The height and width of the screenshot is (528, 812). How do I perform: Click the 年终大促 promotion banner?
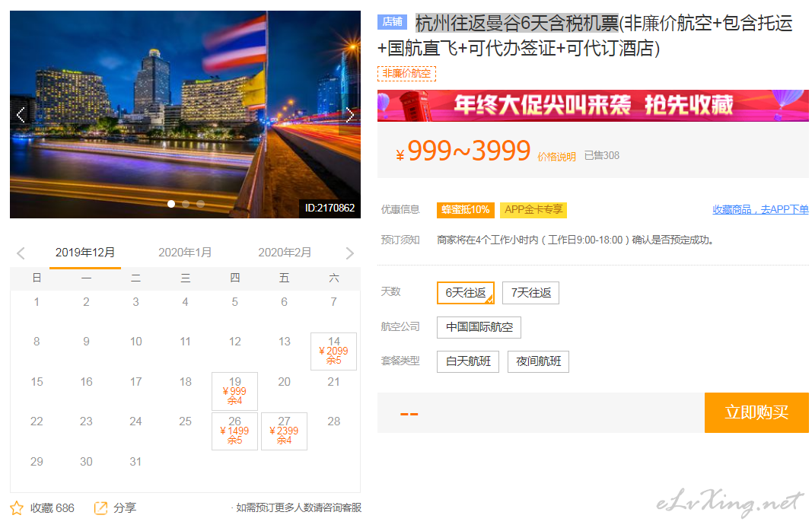pyautogui.click(x=593, y=106)
